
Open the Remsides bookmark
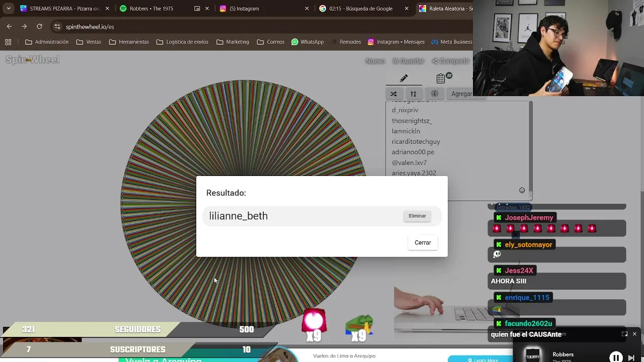click(346, 42)
